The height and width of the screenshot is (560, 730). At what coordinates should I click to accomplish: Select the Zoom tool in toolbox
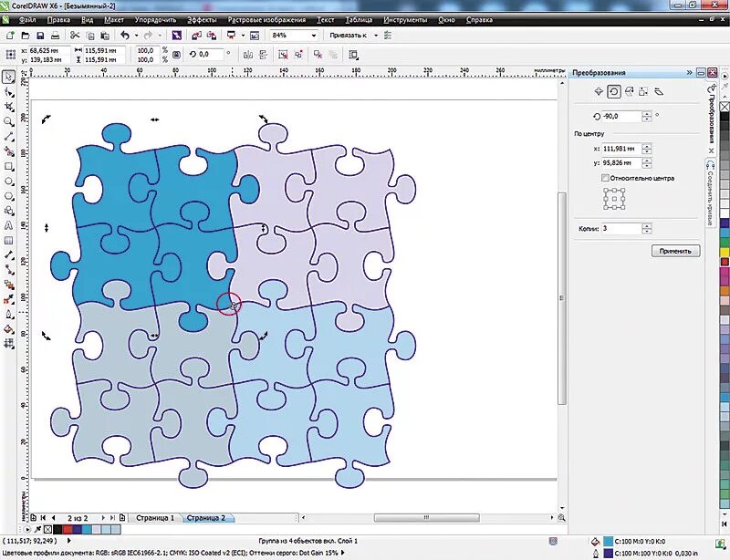[8, 122]
